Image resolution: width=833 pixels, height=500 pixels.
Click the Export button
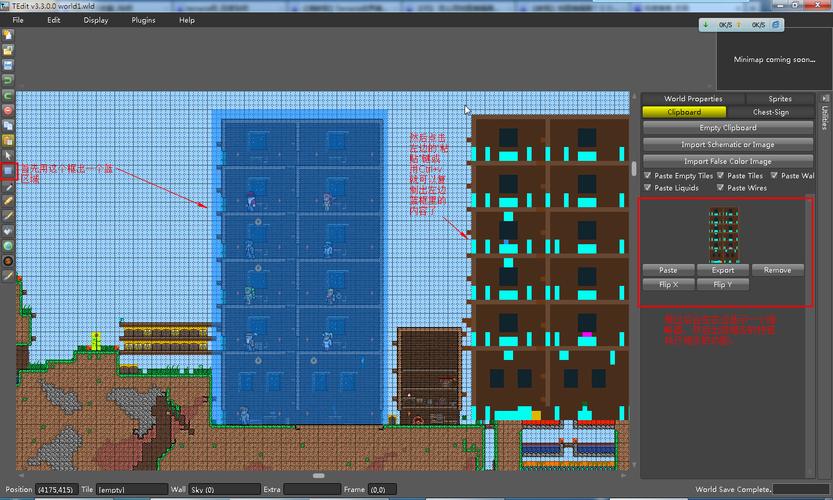coord(723,270)
